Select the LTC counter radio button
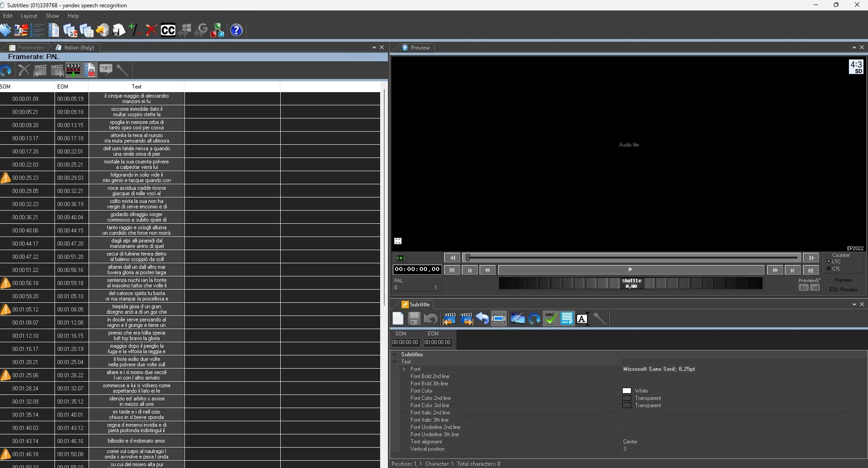The height and width of the screenshot is (468, 868). tap(828, 261)
